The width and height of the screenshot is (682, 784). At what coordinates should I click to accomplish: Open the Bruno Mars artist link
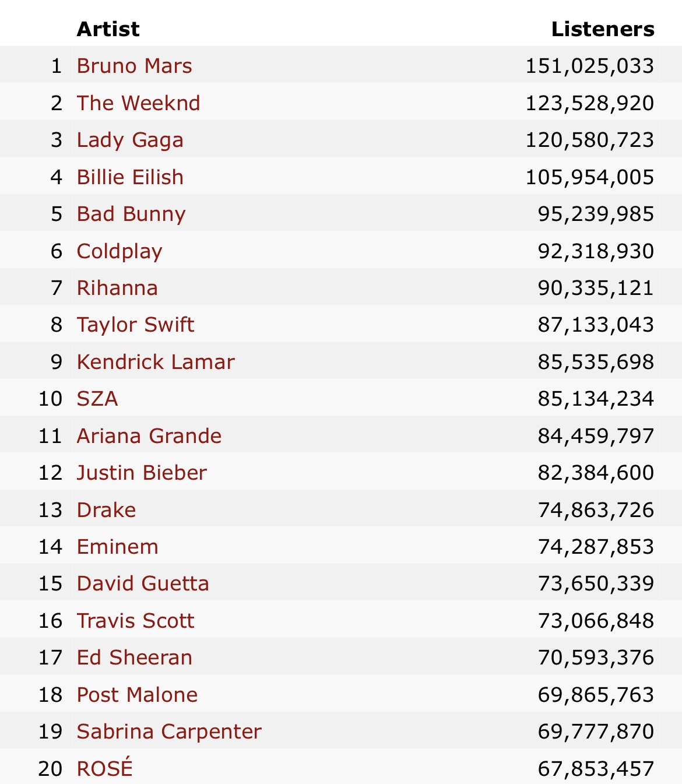(134, 66)
